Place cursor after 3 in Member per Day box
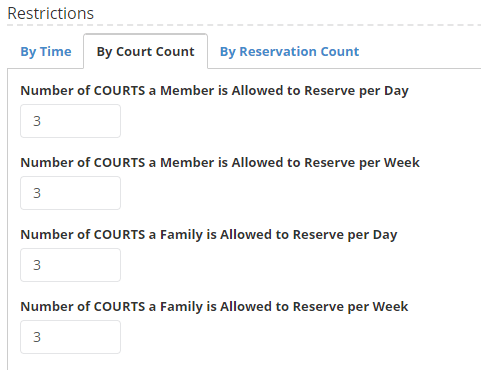 pyautogui.click(x=43, y=121)
